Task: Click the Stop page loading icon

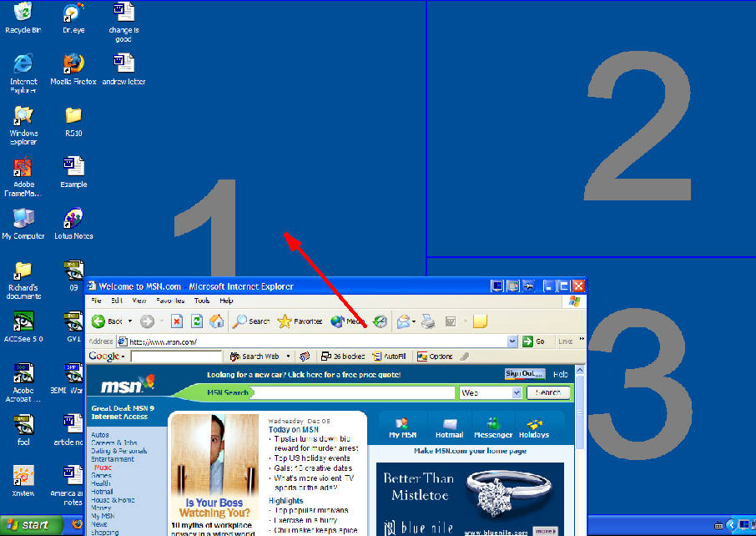Action: [177, 321]
